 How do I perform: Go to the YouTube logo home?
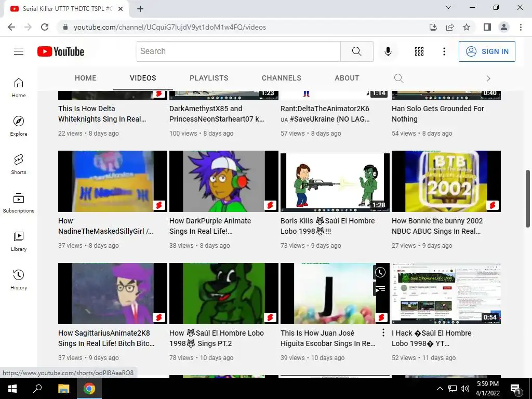[x=61, y=51]
